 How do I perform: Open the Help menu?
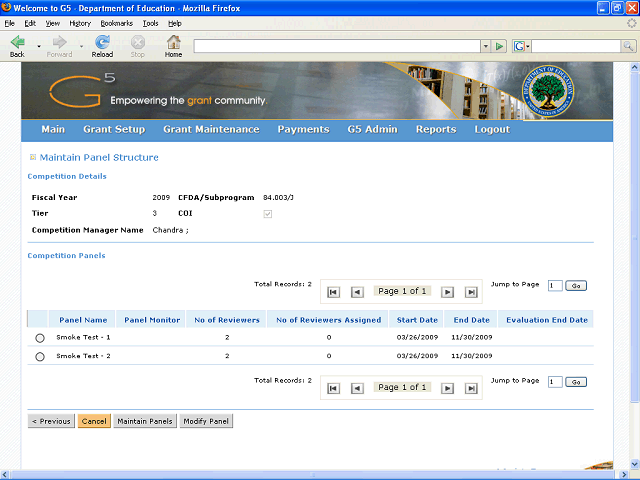pyautogui.click(x=175, y=23)
